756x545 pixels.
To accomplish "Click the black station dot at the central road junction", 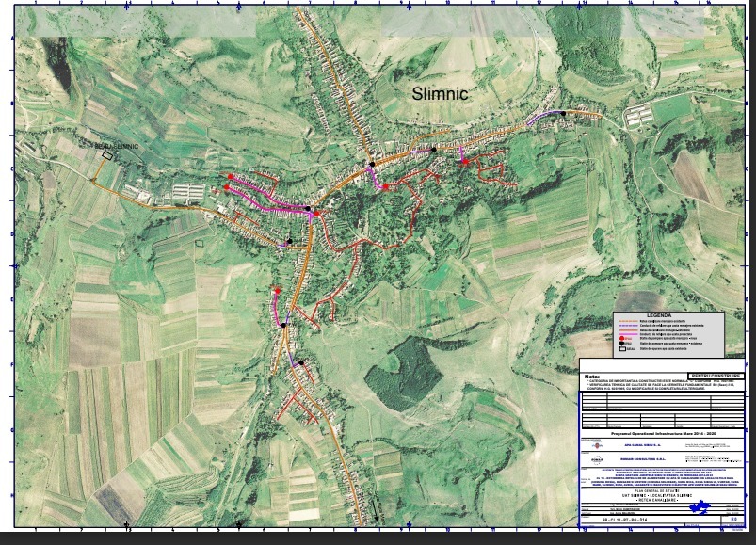I will tap(372, 165).
